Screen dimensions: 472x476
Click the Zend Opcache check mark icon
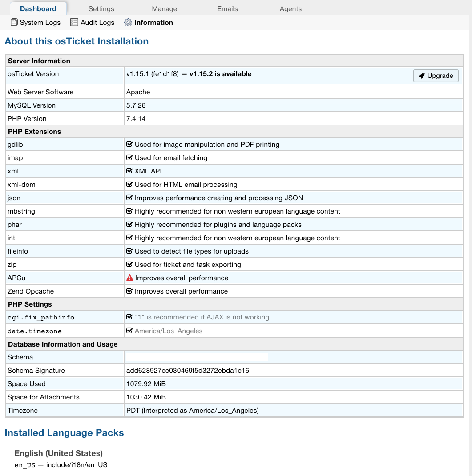(129, 291)
